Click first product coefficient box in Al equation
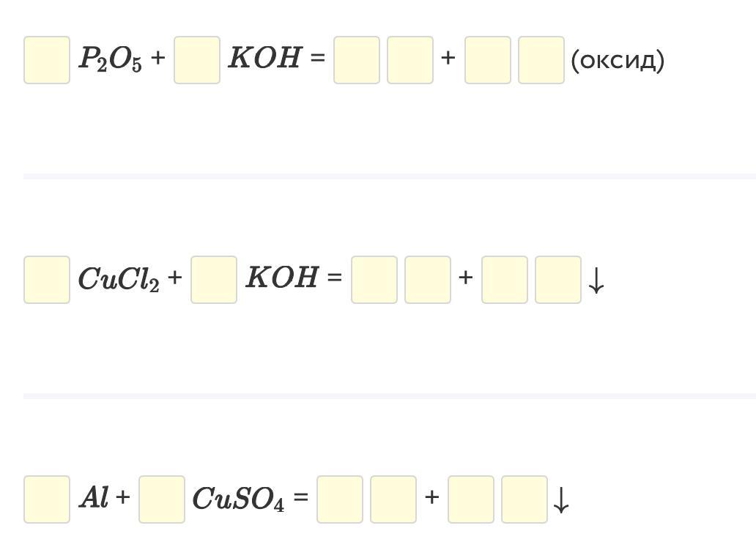Image resolution: width=756 pixels, height=550 pixels. (340, 499)
